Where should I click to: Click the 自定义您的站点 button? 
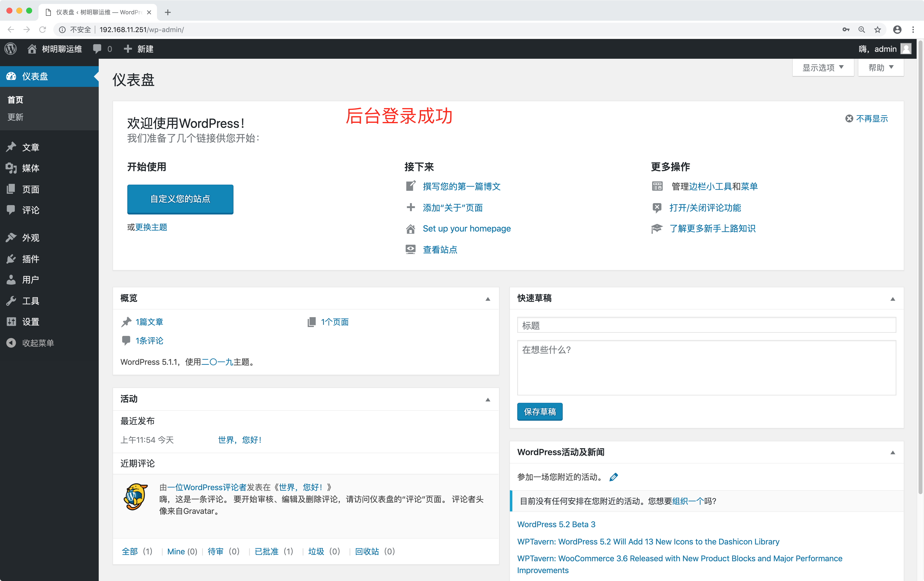coord(180,199)
